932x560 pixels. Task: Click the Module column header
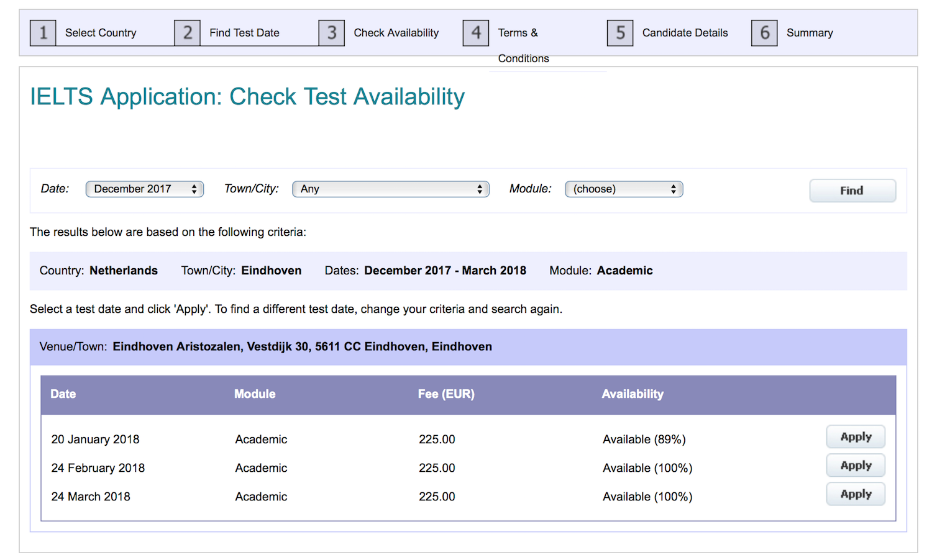click(x=255, y=394)
